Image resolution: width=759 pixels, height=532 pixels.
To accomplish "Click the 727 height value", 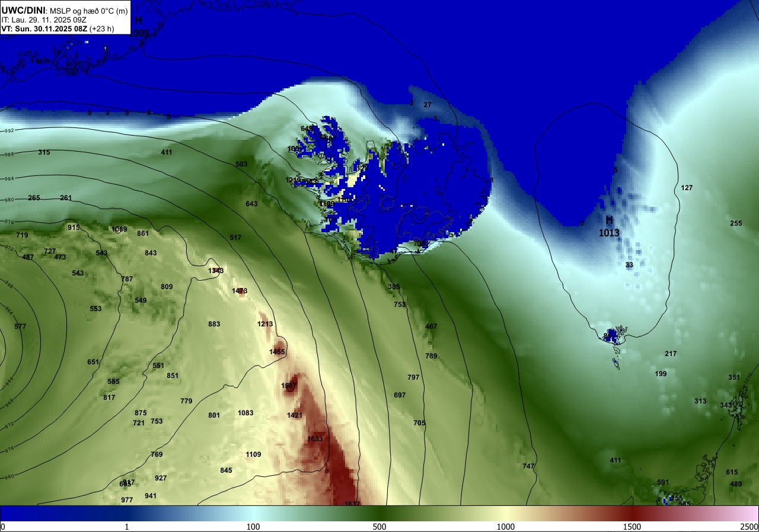I will click(x=50, y=251).
